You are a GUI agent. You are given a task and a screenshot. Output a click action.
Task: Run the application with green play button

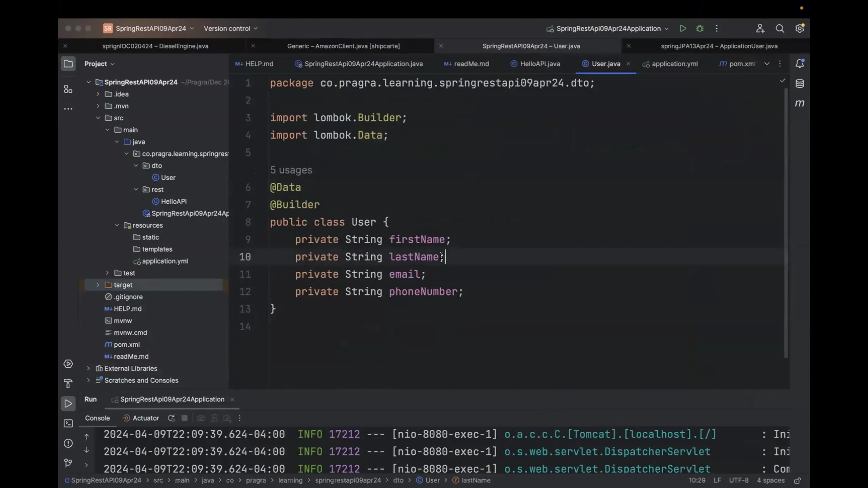click(683, 28)
